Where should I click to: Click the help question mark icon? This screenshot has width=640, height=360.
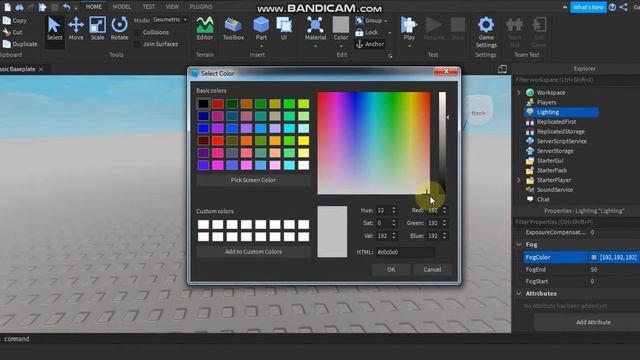coord(612,7)
